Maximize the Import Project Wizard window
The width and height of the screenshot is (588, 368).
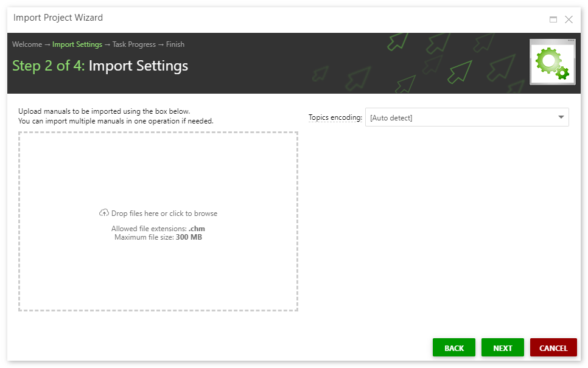click(x=553, y=19)
